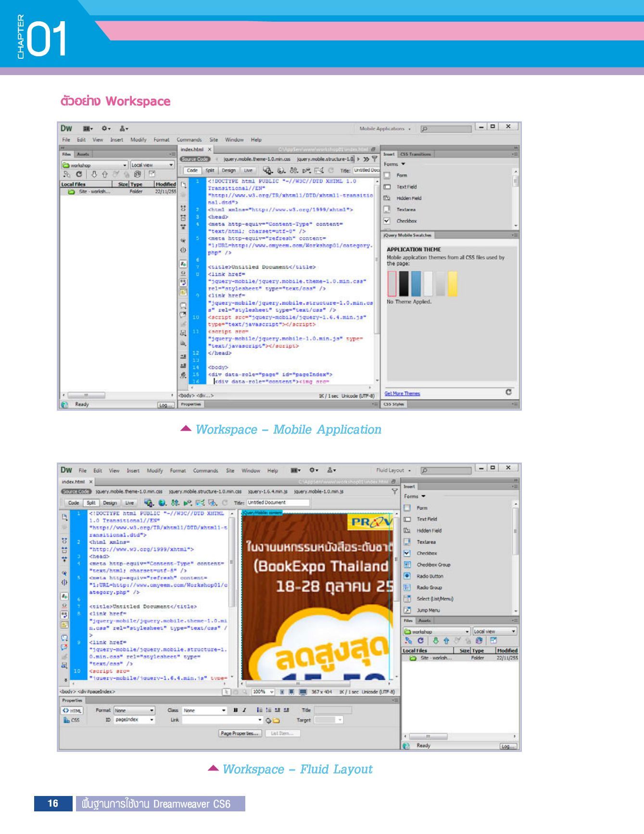Open the Local view dropdown in the Mobile Applications window

[152, 165]
